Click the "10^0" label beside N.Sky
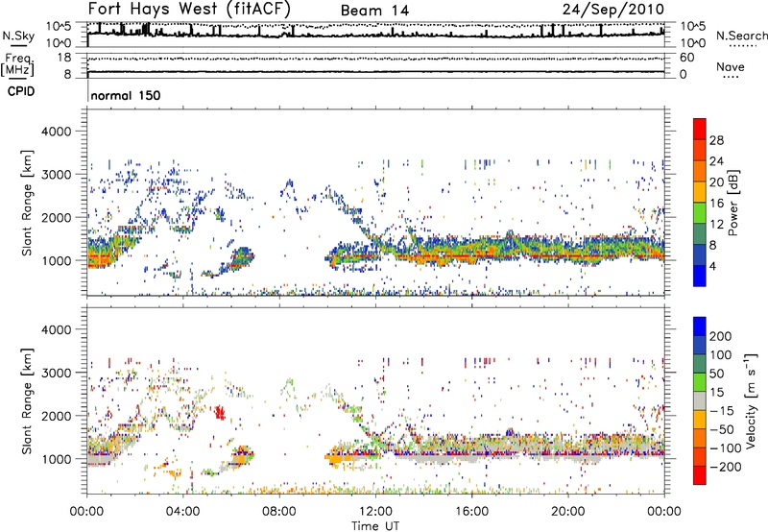The width and height of the screenshot is (768, 532). coord(59,43)
